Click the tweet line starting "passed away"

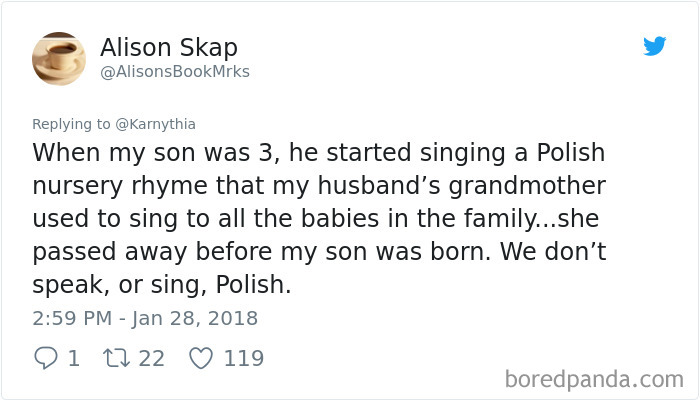[x=318, y=251]
